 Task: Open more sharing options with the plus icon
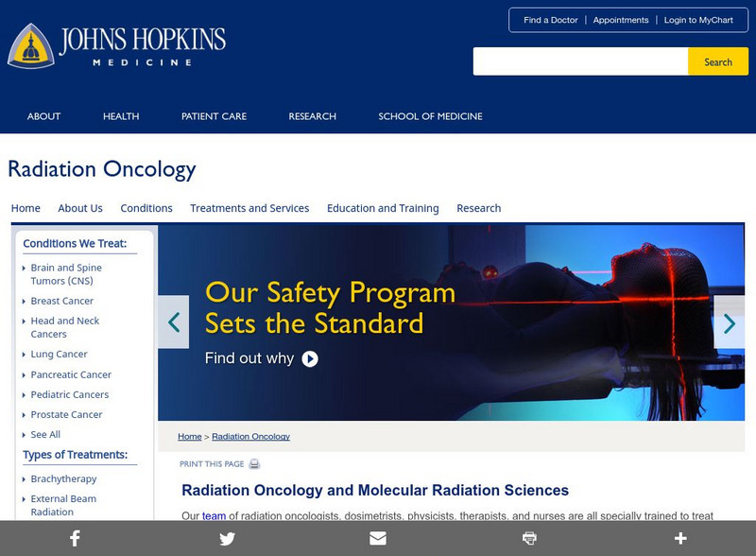[679, 538]
